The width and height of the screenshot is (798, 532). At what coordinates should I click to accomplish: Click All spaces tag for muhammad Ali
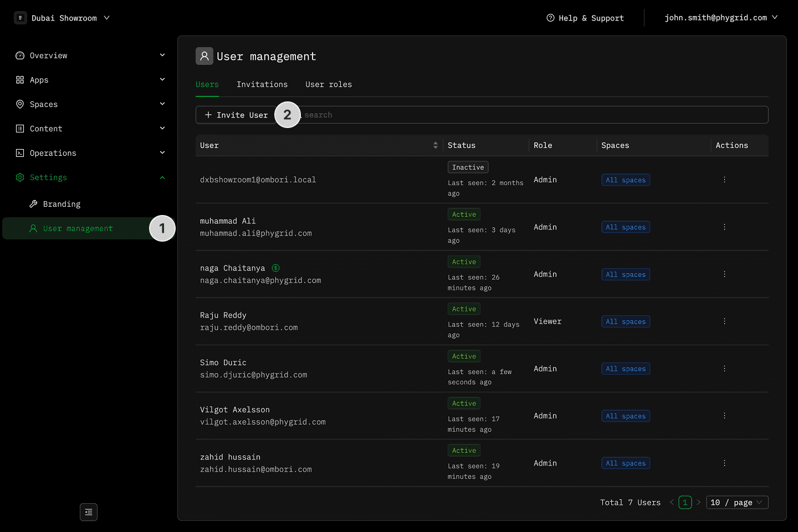tap(626, 227)
